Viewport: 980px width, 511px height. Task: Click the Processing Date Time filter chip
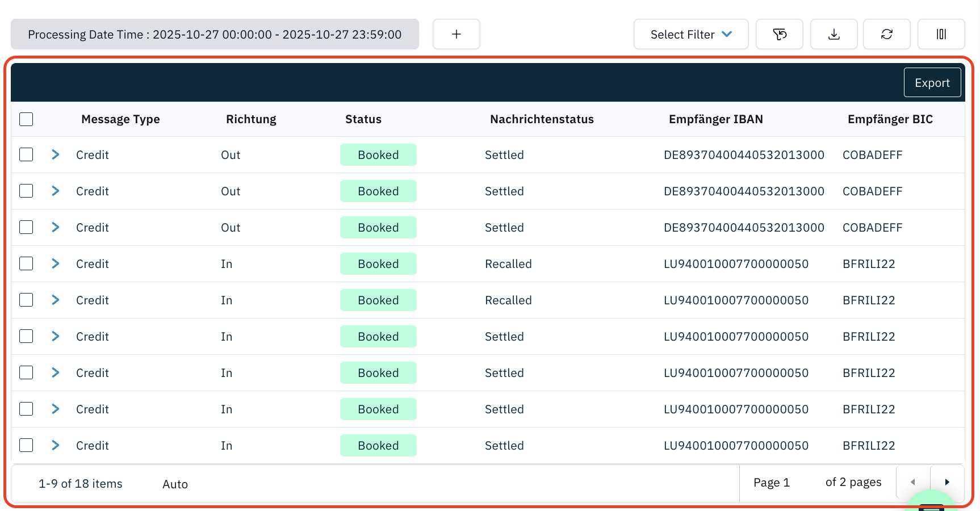point(215,34)
